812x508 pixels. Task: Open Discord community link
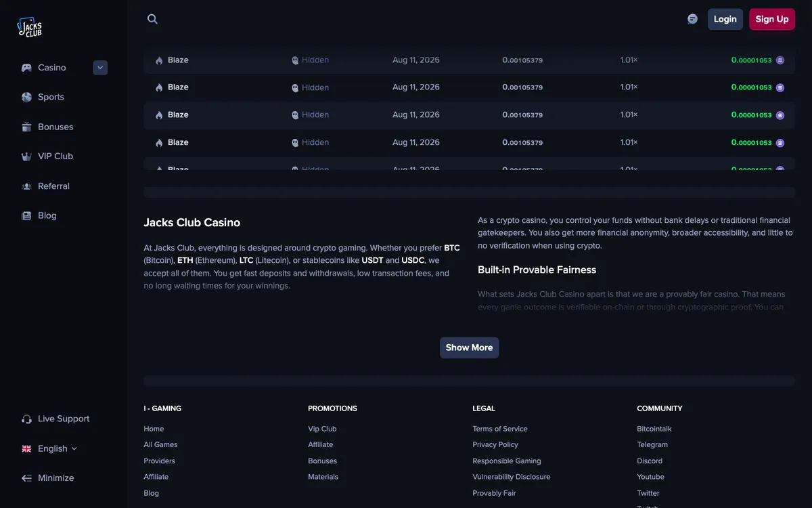tap(650, 461)
